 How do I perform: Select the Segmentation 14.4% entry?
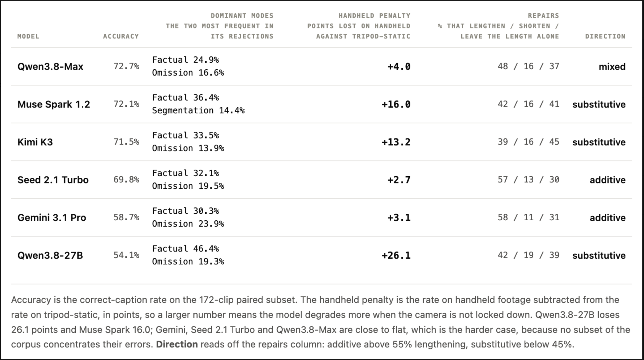[198, 110]
